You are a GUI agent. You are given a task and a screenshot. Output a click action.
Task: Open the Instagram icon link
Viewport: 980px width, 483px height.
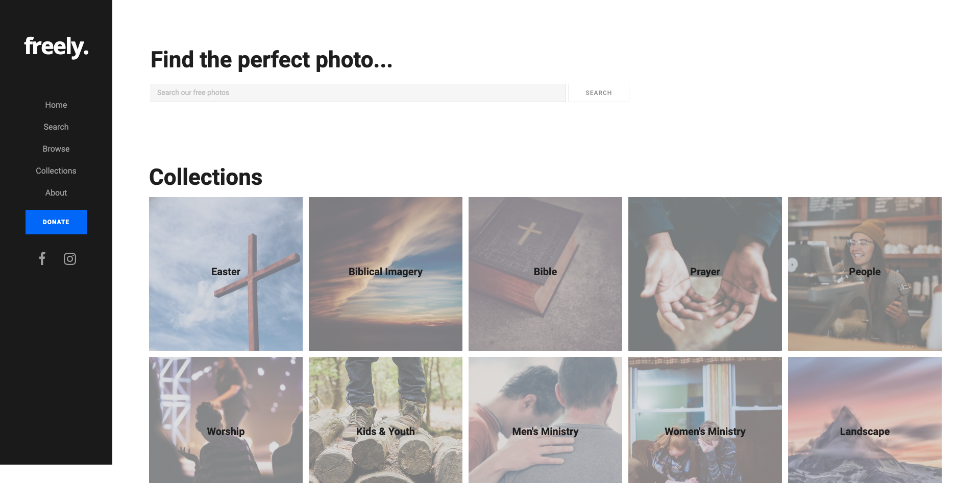click(x=70, y=259)
